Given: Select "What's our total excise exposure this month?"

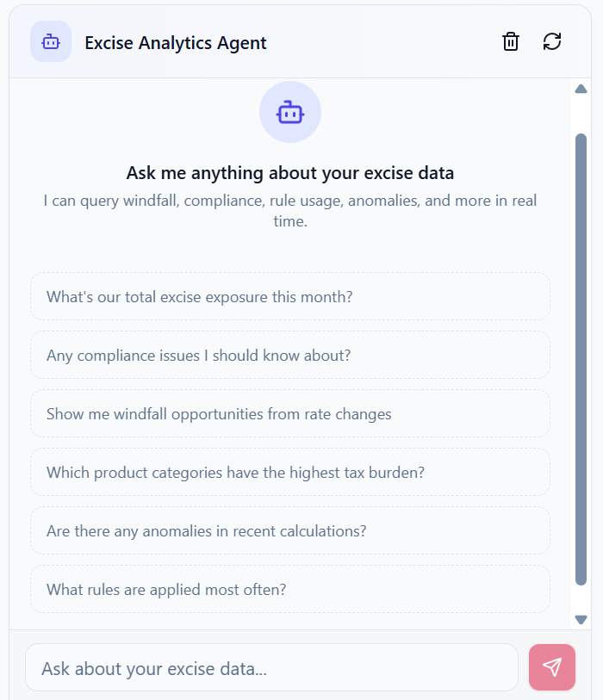Looking at the screenshot, I should pos(290,297).
